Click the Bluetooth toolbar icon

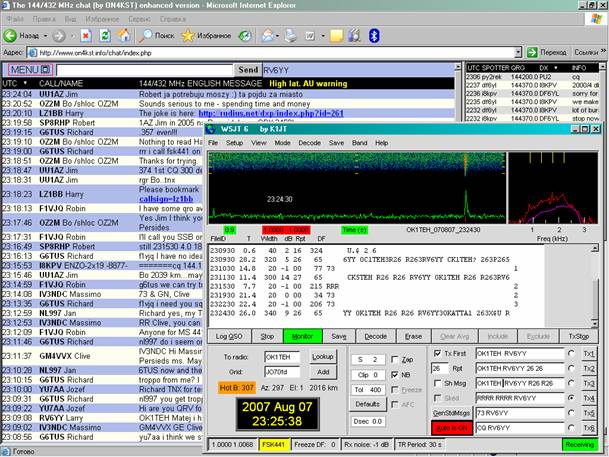click(374, 36)
